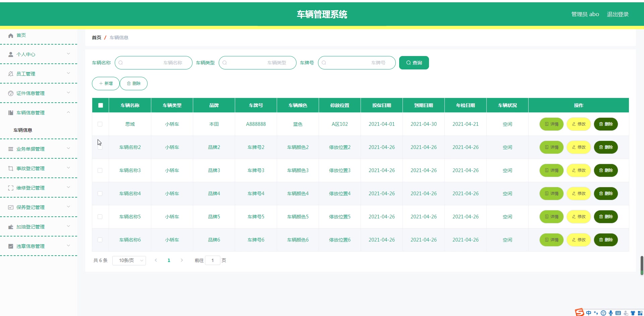
Task: Click the 新增 add button
Action: pyautogui.click(x=106, y=84)
